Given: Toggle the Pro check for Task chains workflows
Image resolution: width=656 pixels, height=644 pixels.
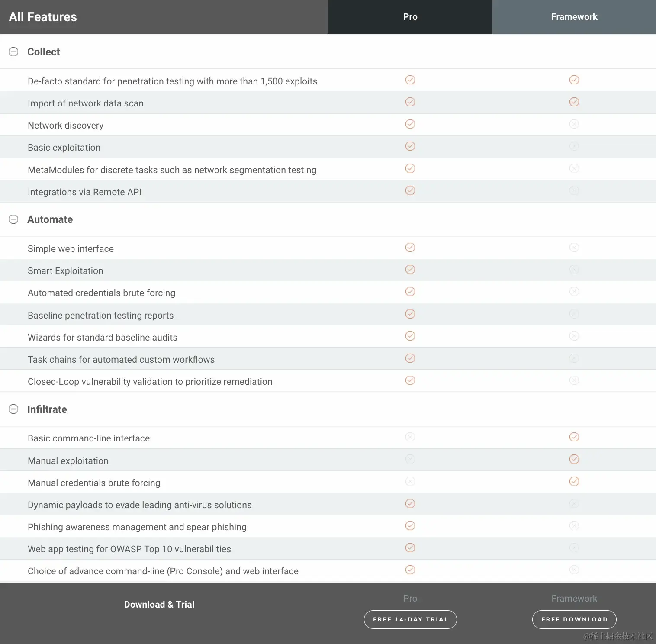Looking at the screenshot, I should click(x=410, y=358).
